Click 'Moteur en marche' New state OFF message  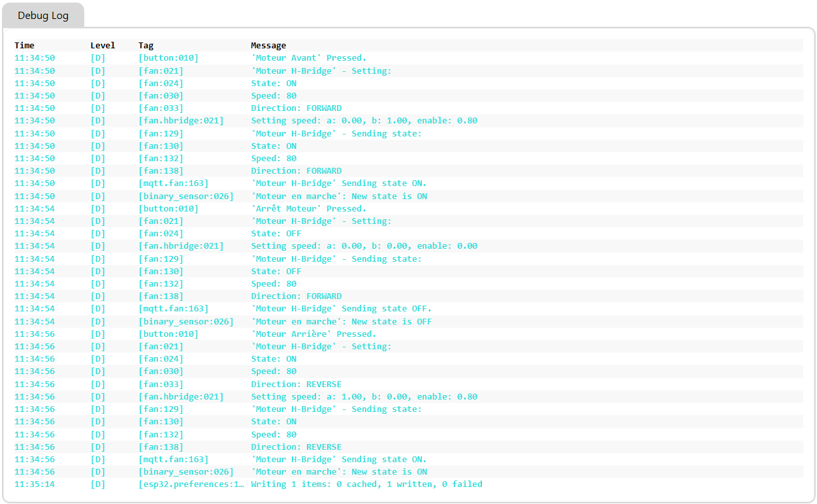point(341,322)
